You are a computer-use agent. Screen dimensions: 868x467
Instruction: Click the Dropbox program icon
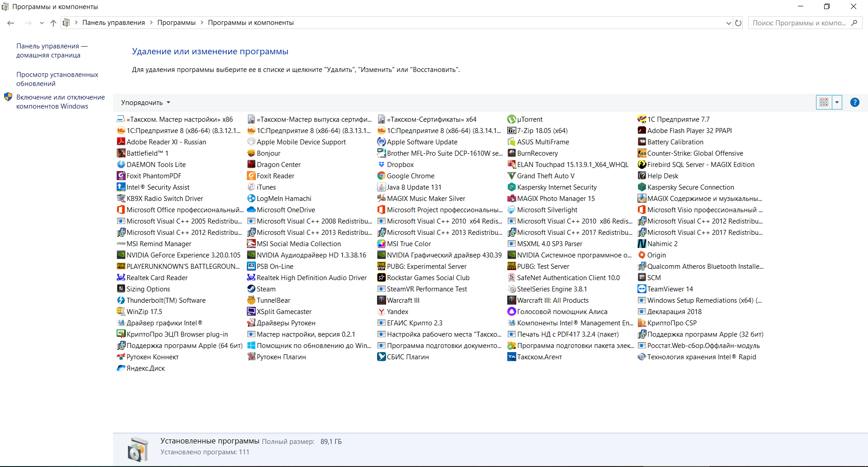point(382,165)
